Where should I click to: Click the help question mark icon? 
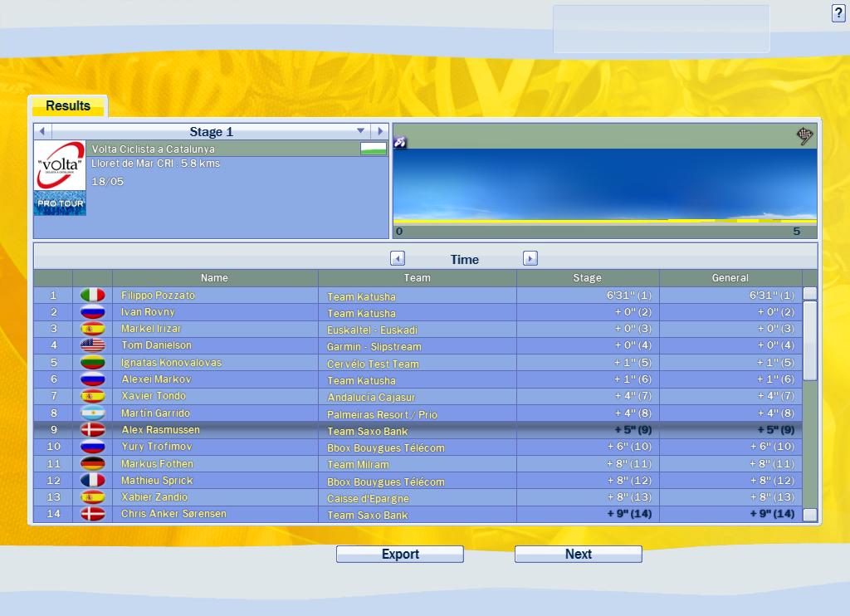click(838, 13)
